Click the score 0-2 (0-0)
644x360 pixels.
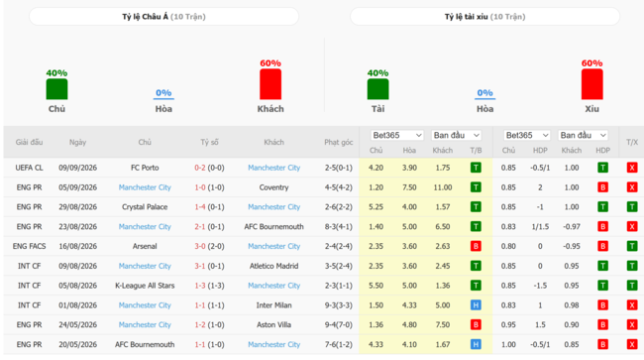(209, 168)
